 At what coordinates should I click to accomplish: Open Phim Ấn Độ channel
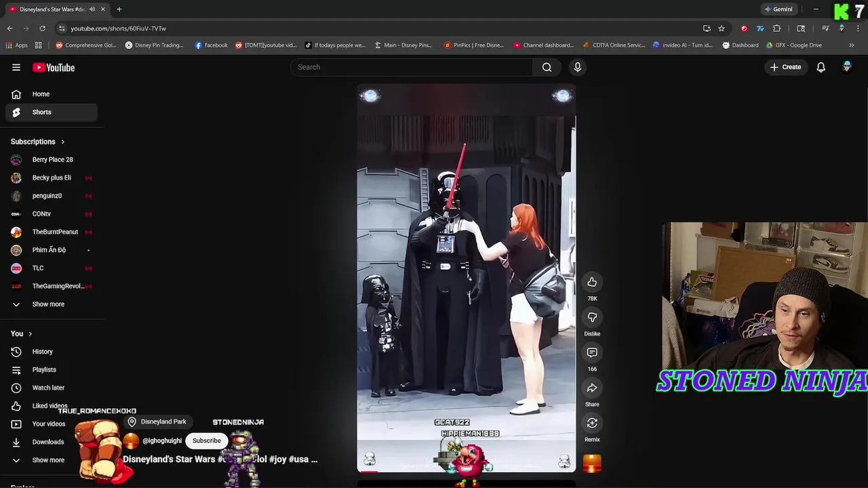(x=52, y=250)
